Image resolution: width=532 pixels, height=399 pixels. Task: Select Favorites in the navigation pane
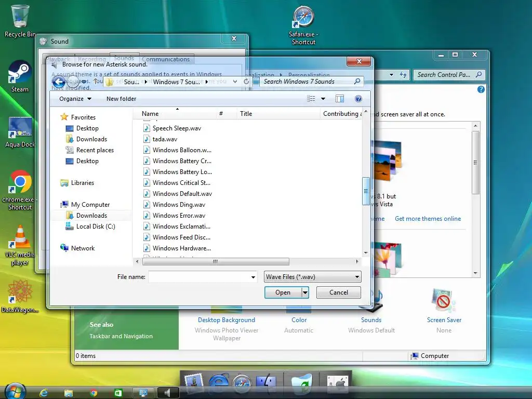point(83,117)
